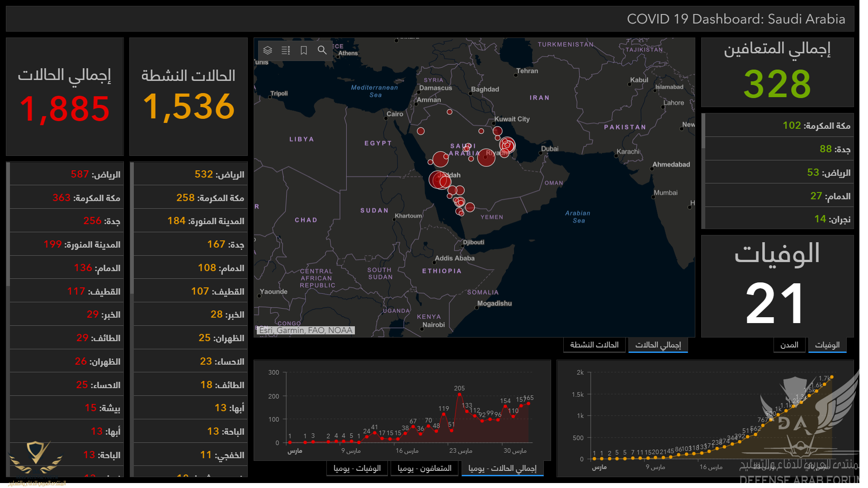
Task: Select active cases row القطيف: 107
Action: click(x=190, y=291)
